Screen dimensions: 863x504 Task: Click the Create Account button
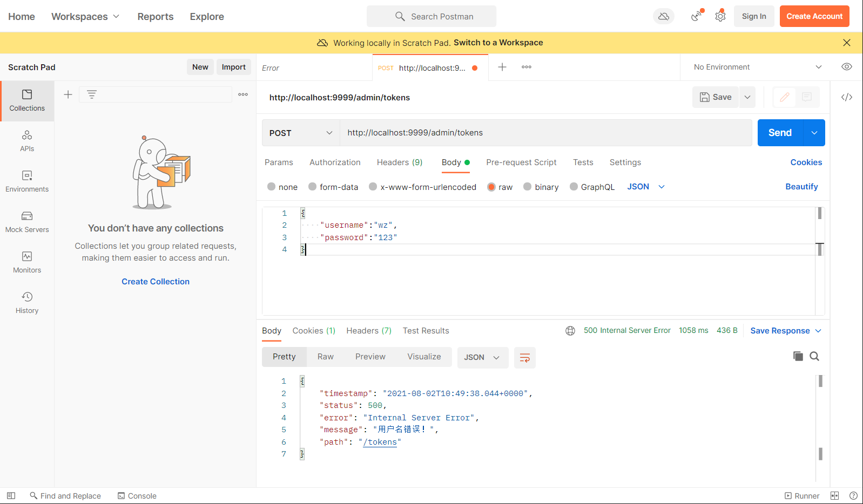[814, 16]
